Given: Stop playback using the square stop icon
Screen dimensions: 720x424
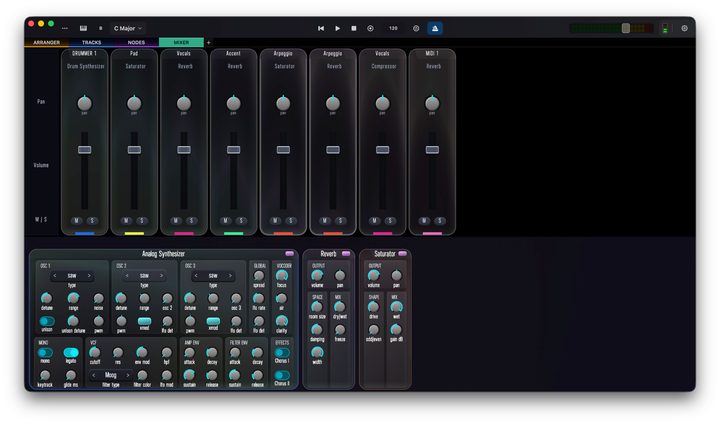Looking at the screenshot, I should 354,28.
